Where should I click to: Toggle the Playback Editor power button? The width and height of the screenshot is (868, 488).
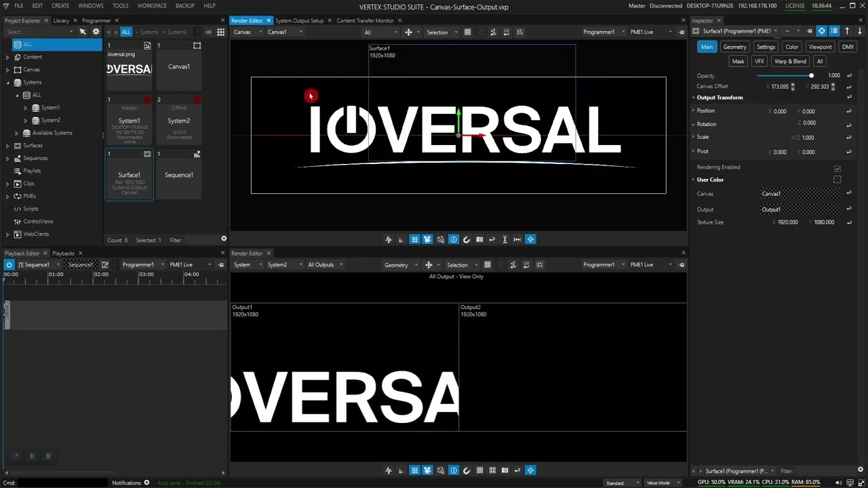(9, 264)
